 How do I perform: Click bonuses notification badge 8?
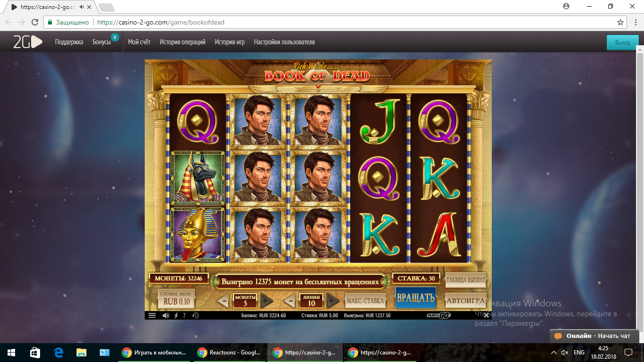[x=115, y=37]
